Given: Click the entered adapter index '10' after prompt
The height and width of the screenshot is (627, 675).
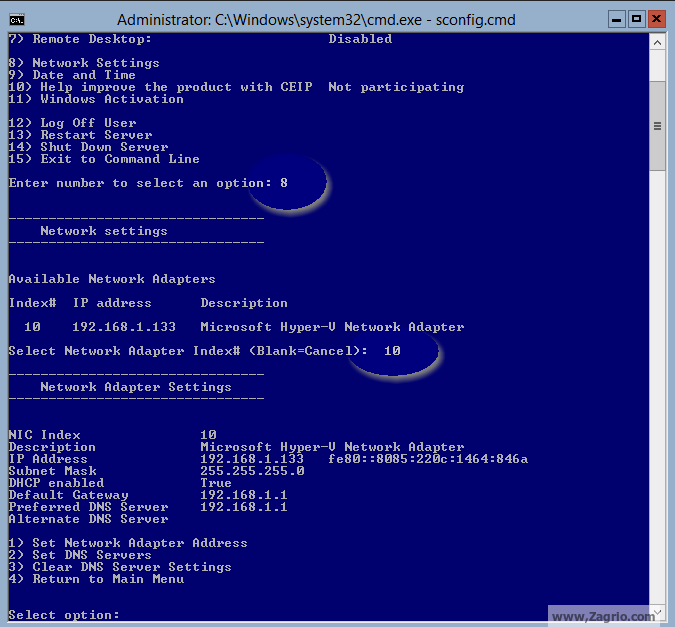Looking at the screenshot, I should coord(392,351).
